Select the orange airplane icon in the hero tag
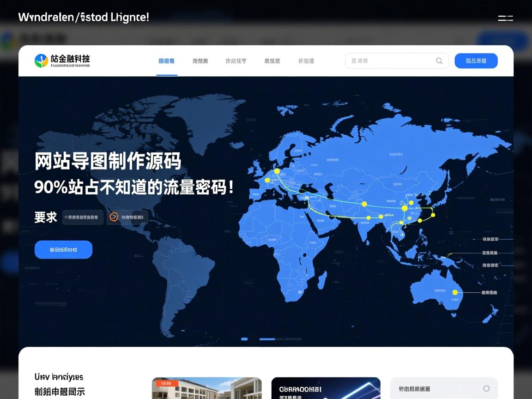The image size is (532, 399). click(x=114, y=217)
